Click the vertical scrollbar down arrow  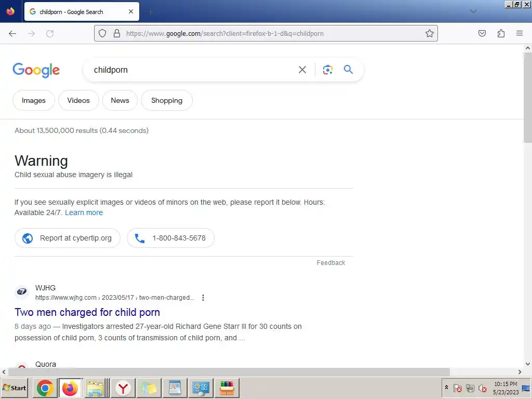click(x=528, y=364)
